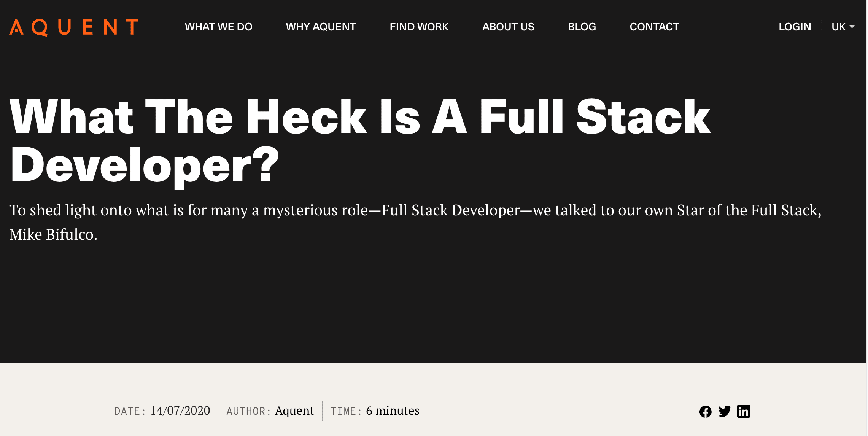Open the BLOG section
Viewport: 868px width, 436px height.
pos(583,27)
